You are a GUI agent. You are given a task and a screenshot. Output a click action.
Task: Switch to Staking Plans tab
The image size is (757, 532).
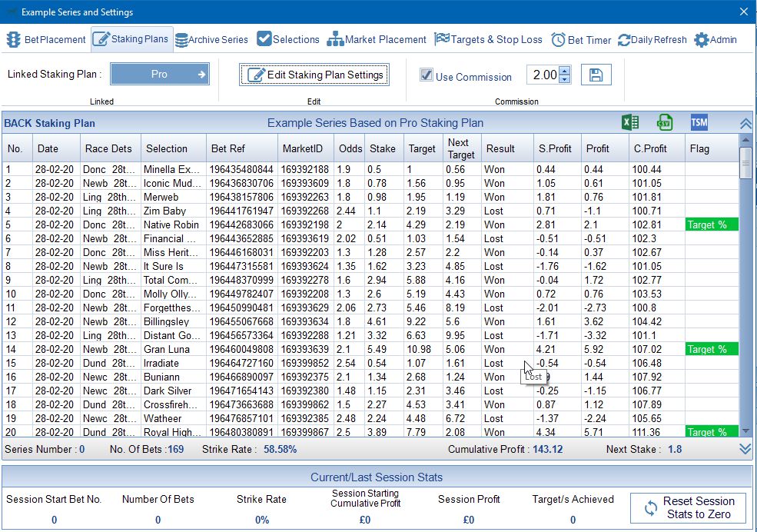coord(131,39)
